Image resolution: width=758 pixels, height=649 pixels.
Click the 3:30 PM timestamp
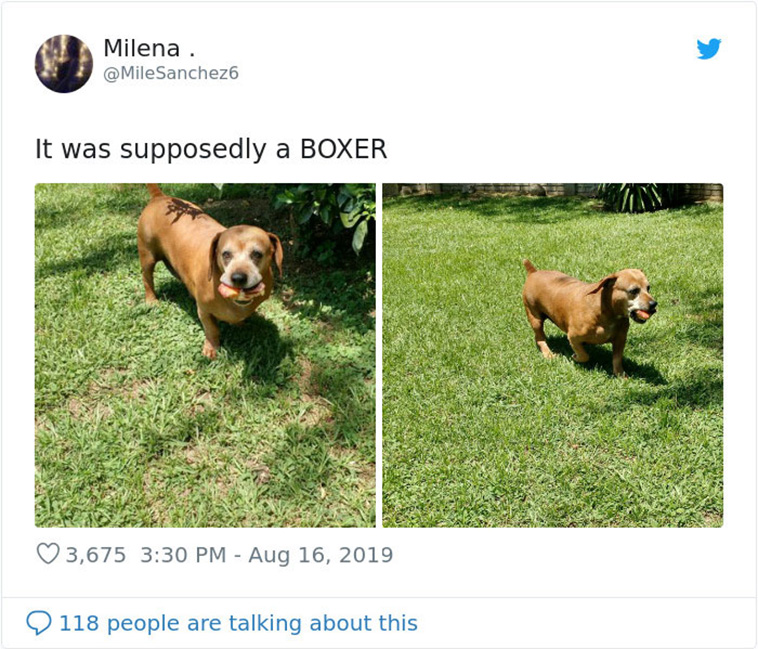coord(183,555)
